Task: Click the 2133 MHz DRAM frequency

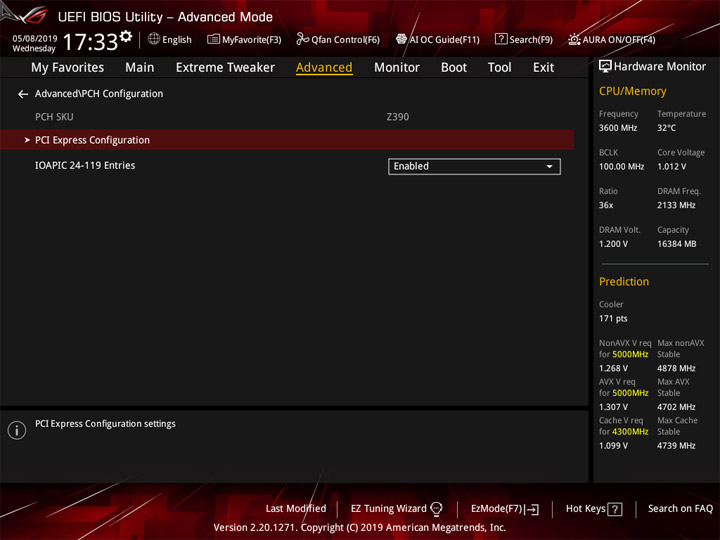Action: 676,205
